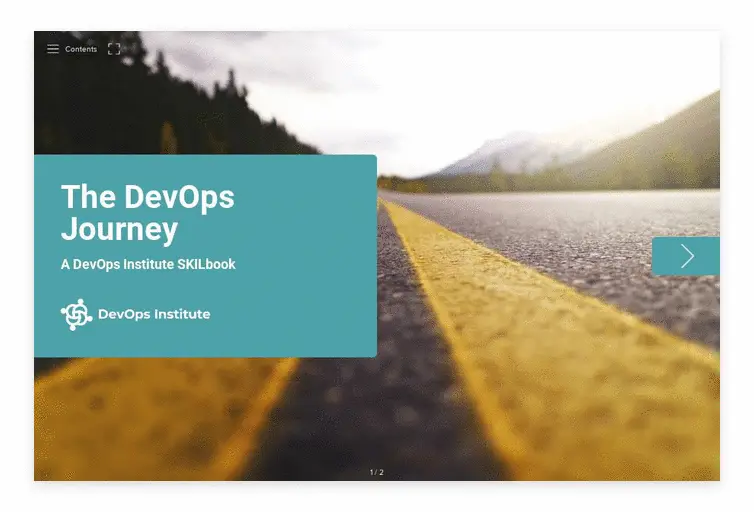Click the Contents label
Viewport: 754px width, 512px height.
[x=81, y=49]
